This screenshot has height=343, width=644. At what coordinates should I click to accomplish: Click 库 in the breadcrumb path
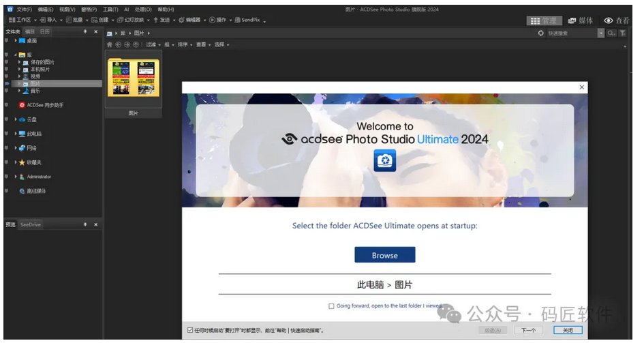coord(123,33)
